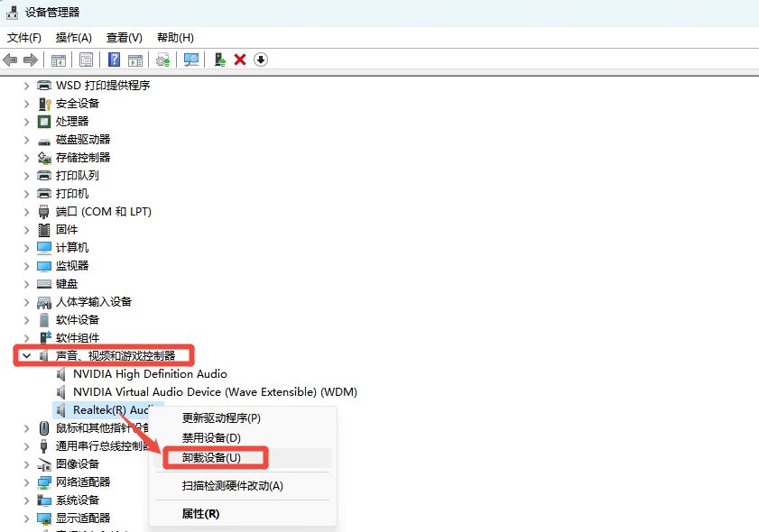759x532 pixels.
Task: Open the 操作(A) menu
Action: click(x=74, y=38)
